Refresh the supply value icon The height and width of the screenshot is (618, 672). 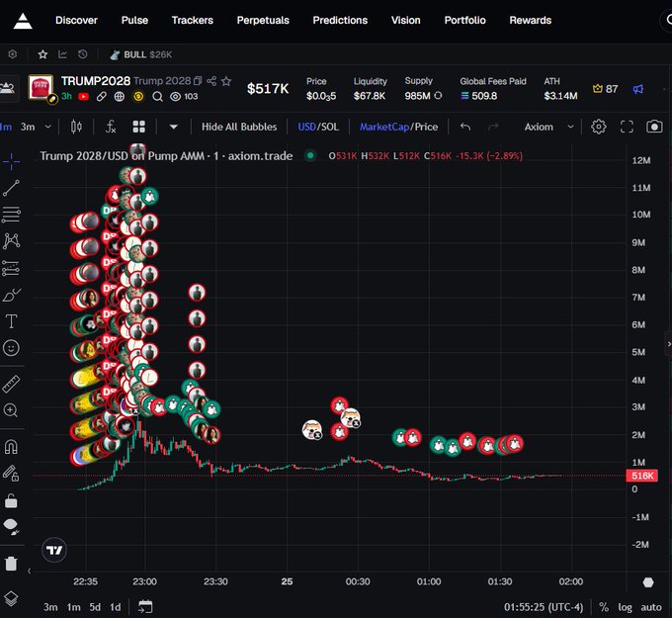[438, 96]
